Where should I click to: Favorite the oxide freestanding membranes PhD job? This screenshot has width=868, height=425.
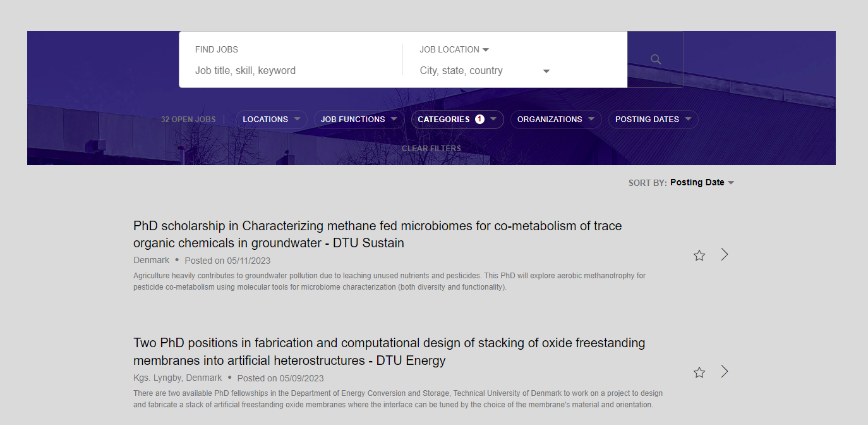[699, 373]
